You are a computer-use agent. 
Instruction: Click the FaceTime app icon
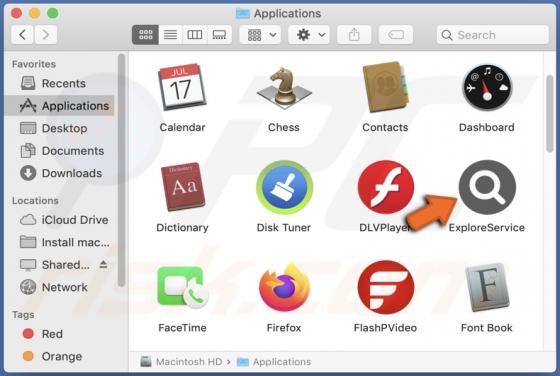tap(182, 287)
